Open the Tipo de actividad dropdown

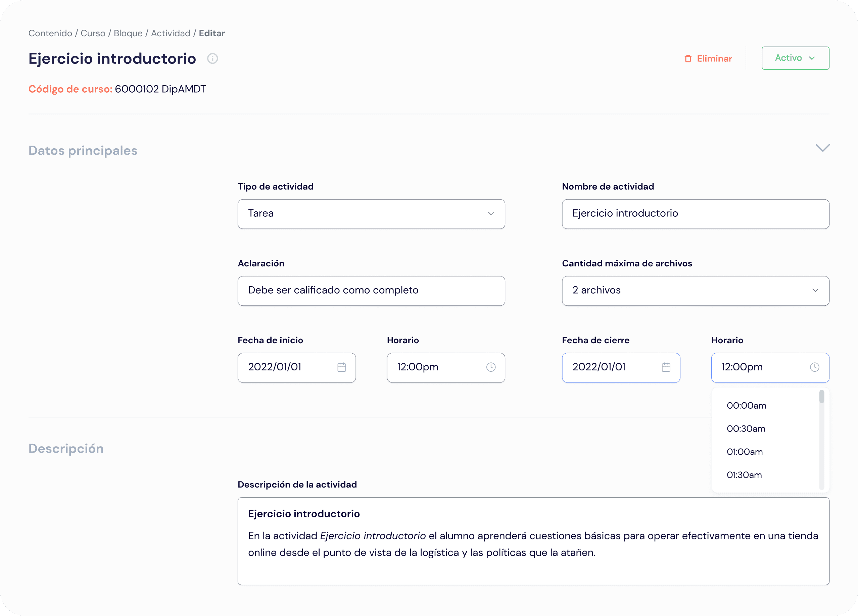click(x=371, y=214)
